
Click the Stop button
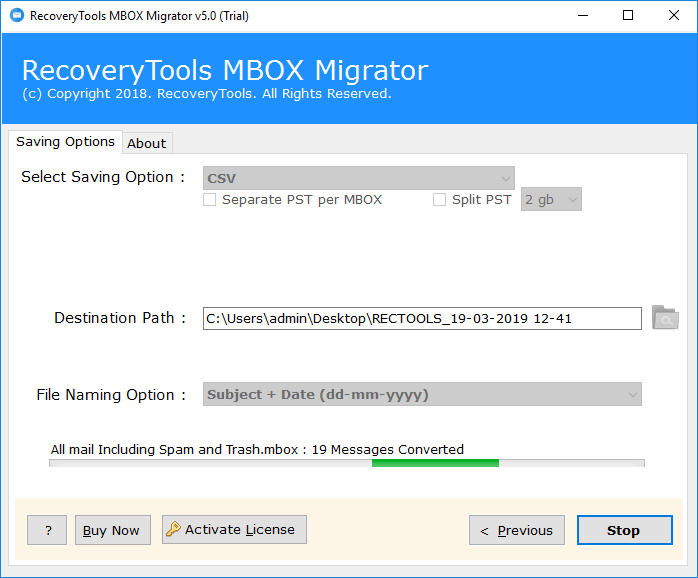(625, 530)
